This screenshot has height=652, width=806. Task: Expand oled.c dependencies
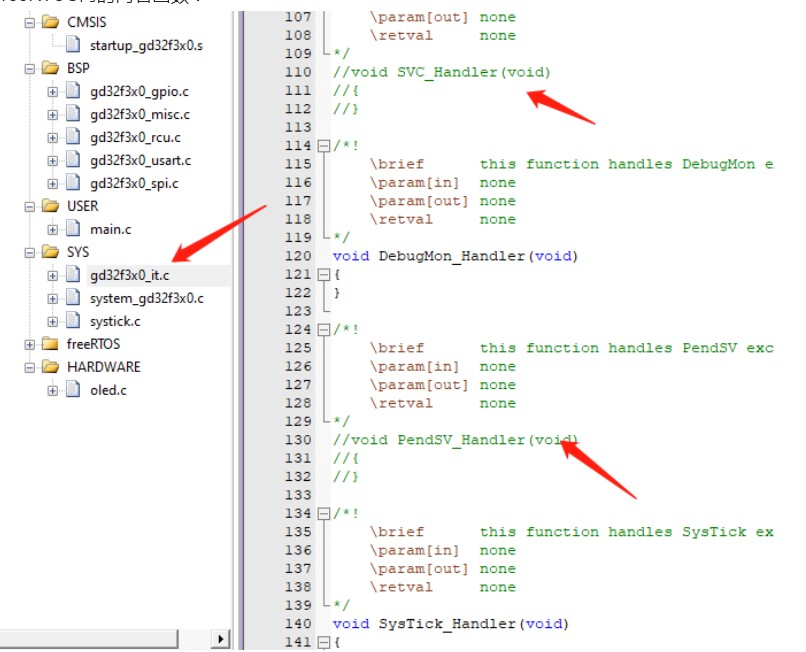coord(52,391)
